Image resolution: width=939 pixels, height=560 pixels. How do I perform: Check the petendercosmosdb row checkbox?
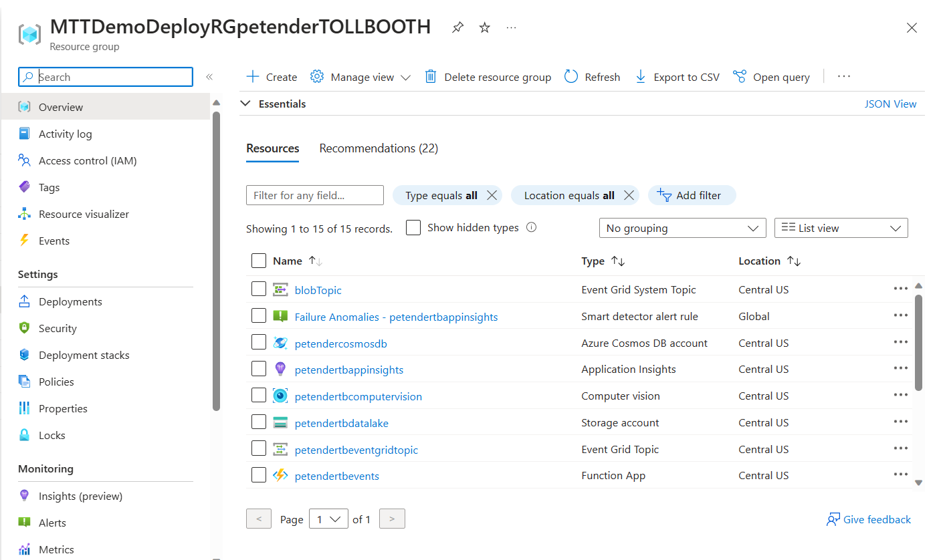tap(259, 342)
